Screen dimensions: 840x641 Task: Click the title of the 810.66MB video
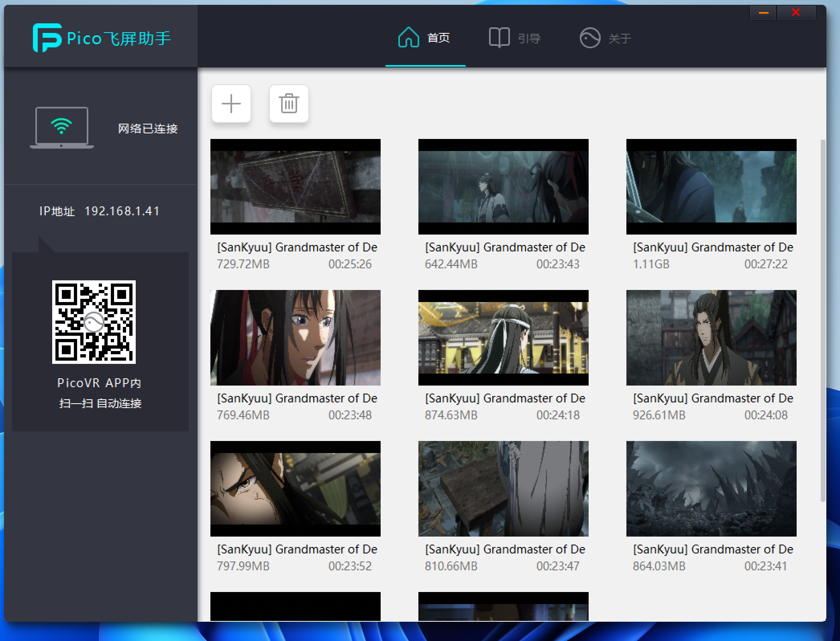(x=505, y=549)
